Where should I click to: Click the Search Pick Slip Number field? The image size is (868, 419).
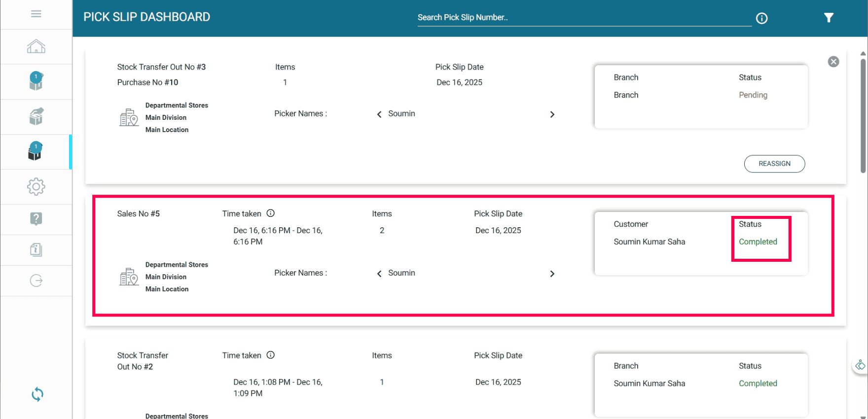click(584, 18)
